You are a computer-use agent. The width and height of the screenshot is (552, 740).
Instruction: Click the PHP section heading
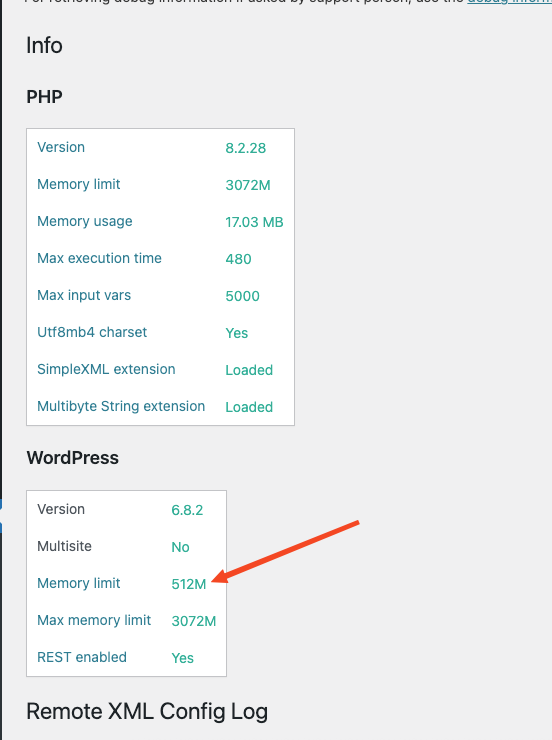[x=44, y=97]
